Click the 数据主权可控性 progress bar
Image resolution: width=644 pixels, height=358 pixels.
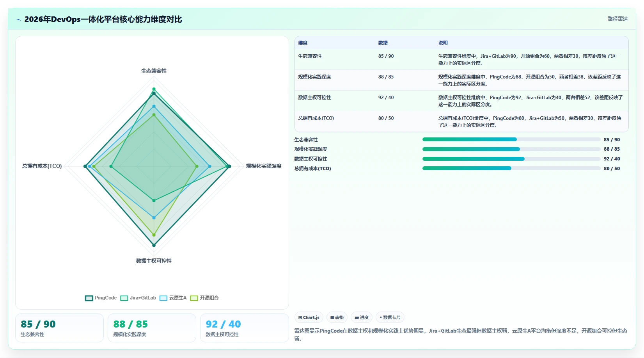[511, 159]
